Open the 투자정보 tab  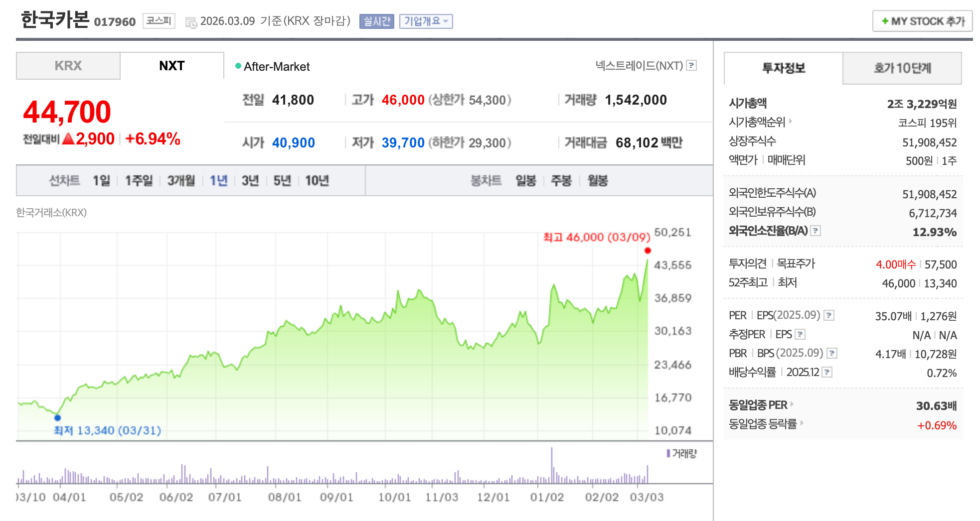pyautogui.click(x=784, y=68)
